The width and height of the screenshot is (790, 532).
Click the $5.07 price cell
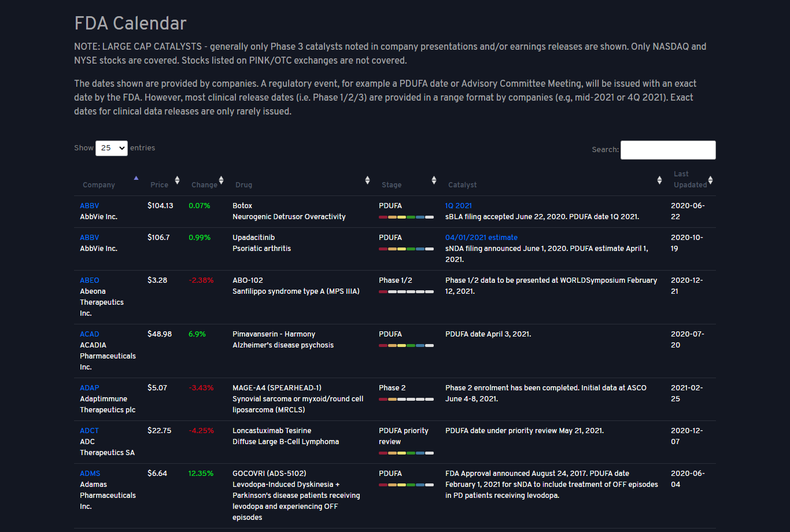pyautogui.click(x=157, y=388)
